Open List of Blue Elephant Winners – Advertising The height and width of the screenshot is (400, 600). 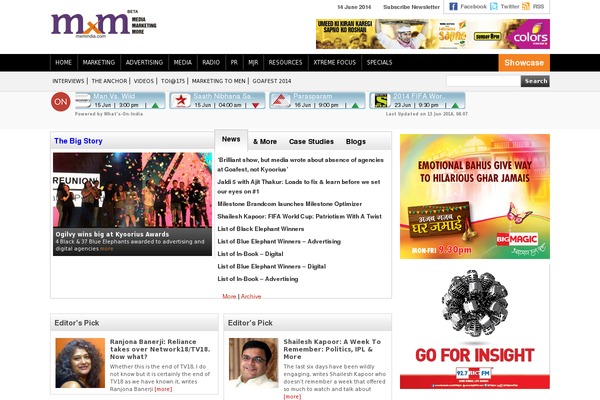[x=279, y=242]
